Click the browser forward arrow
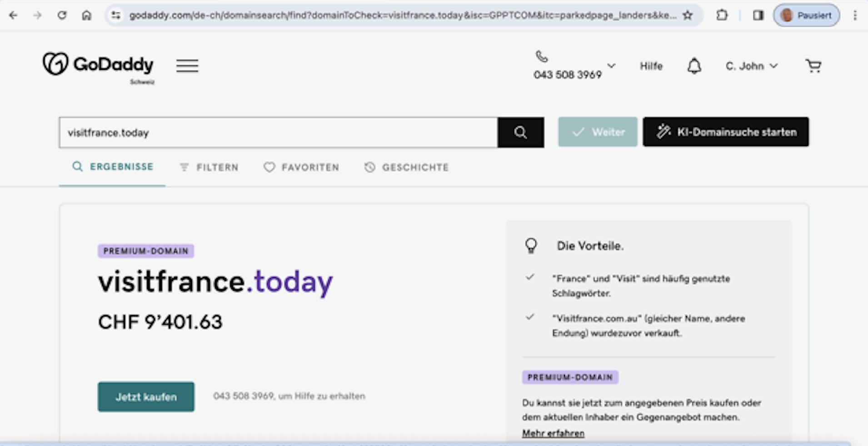The height and width of the screenshot is (446, 868). pyautogui.click(x=37, y=15)
